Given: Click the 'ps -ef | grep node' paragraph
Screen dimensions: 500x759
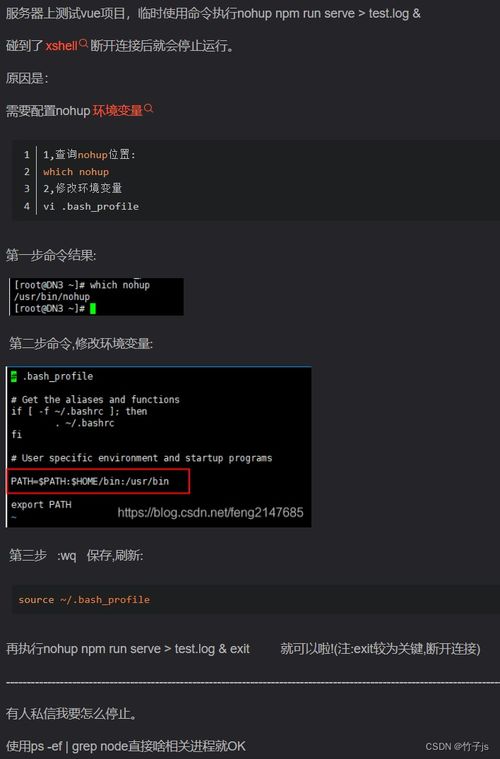Looking at the screenshot, I should point(126,746).
